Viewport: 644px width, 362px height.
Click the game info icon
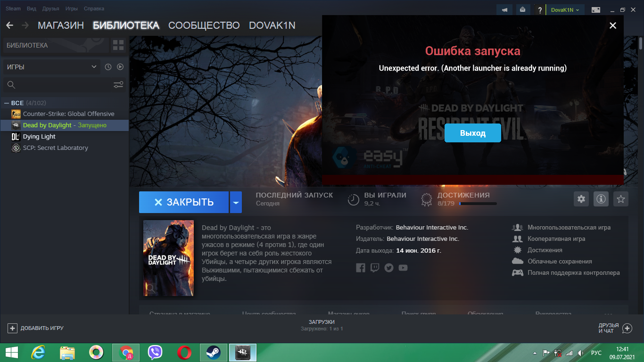click(x=601, y=199)
